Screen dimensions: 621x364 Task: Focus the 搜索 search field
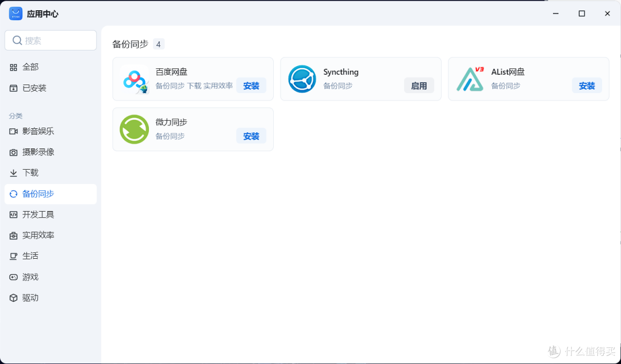pos(51,40)
